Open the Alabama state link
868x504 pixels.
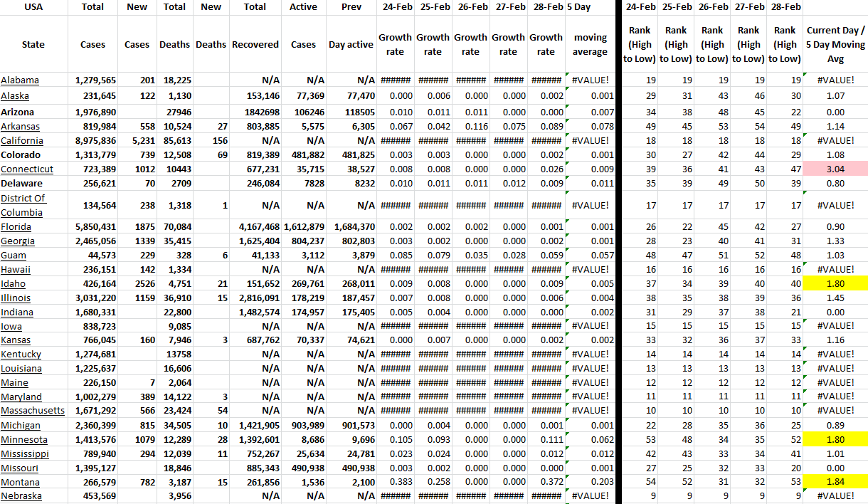[x=20, y=80]
